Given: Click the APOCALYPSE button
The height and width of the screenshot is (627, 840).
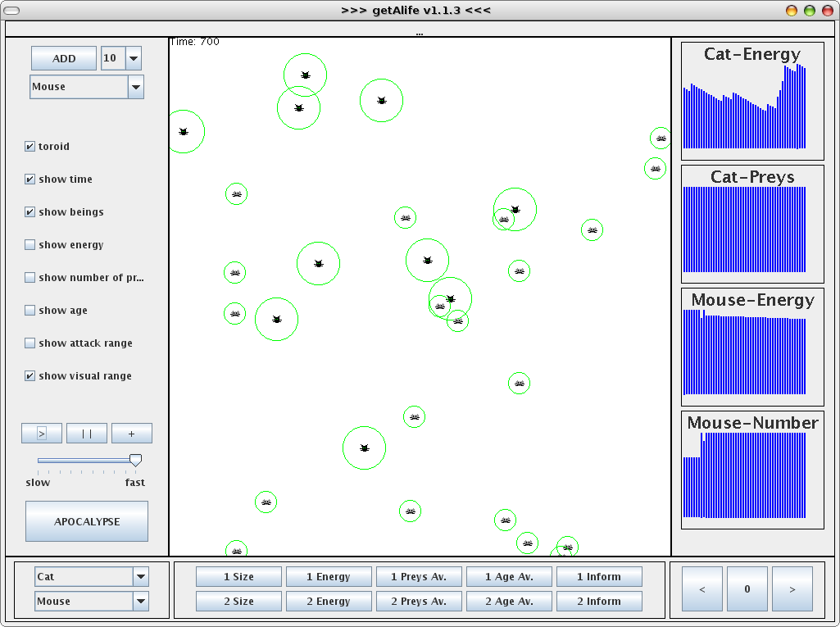Looking at the screenshot, I should coord(87,521).
